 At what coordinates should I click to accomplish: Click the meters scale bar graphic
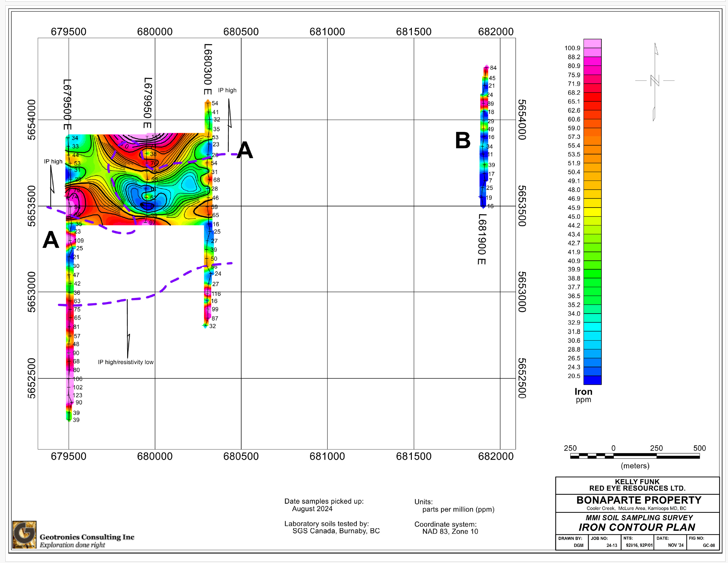click(x=635, y=456)
